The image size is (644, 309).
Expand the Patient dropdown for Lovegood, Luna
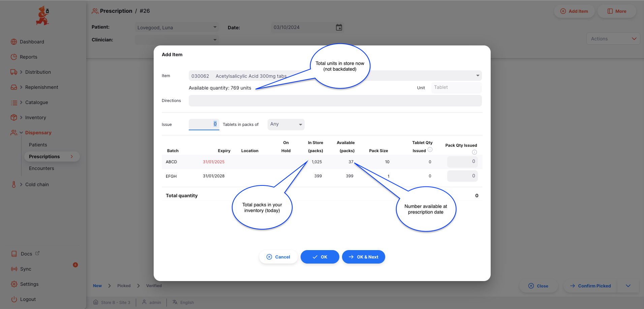click(215, 27)
